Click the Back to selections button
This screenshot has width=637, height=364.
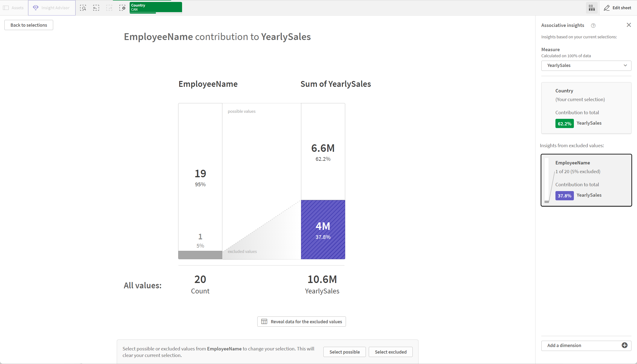(29, 25)
